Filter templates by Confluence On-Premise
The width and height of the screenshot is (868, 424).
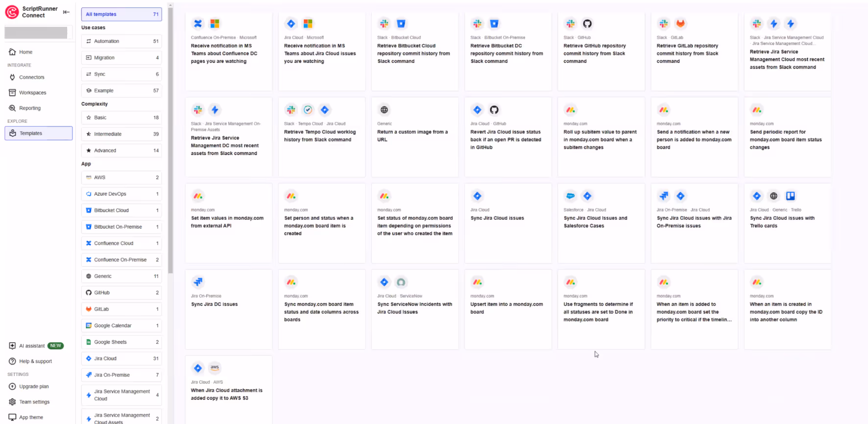pos(121,259)
